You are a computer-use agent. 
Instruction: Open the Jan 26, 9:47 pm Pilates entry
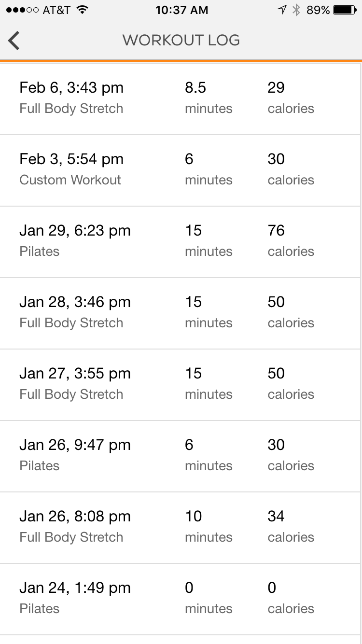[x=180, y=456]
